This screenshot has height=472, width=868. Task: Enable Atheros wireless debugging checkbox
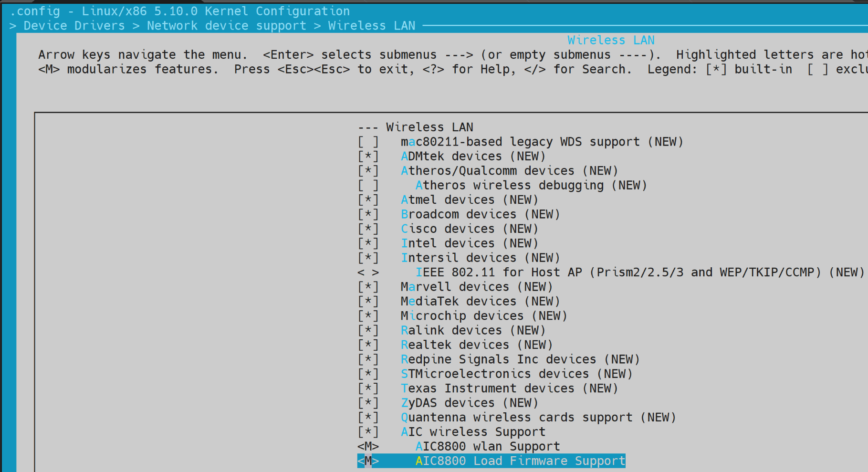pyautogui.click(x=368, y=185)
